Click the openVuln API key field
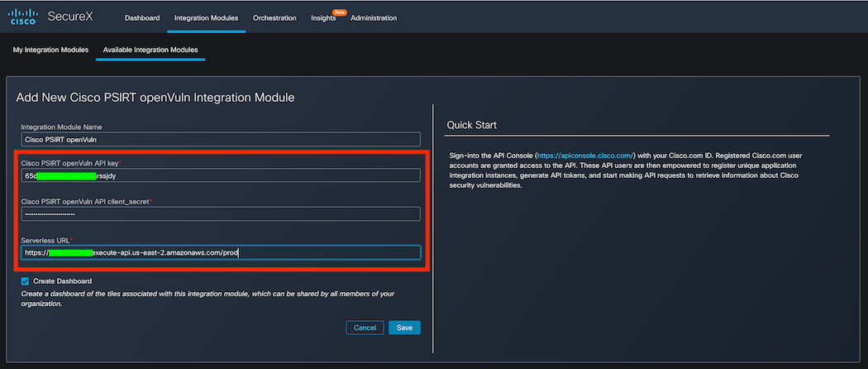The height and width of the screenshot is (369, 868). (221, 175)
